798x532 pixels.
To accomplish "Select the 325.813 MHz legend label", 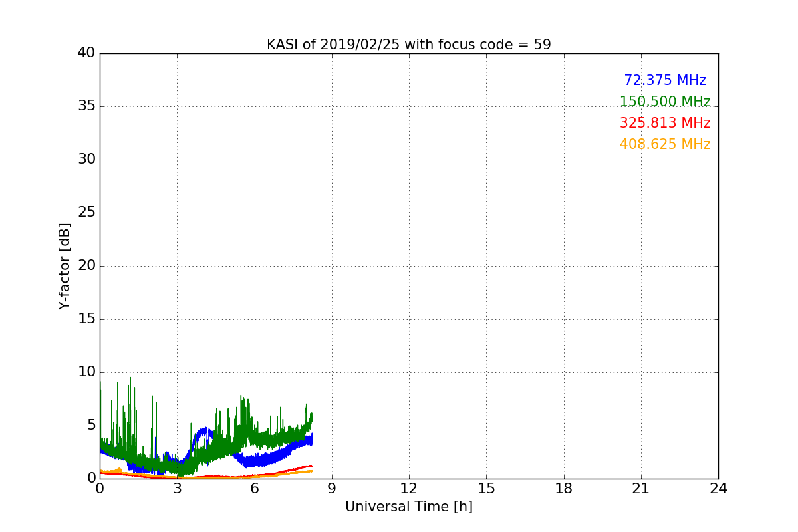I will click(x=665, y=123).
